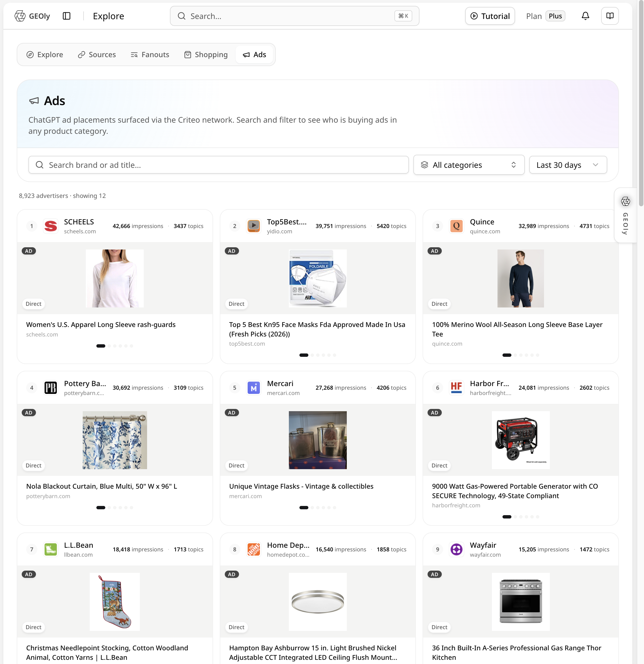Screen dimensions: 644x664
Task: Click the Harbor Freight carousel last dot
Action: point(537,517)
